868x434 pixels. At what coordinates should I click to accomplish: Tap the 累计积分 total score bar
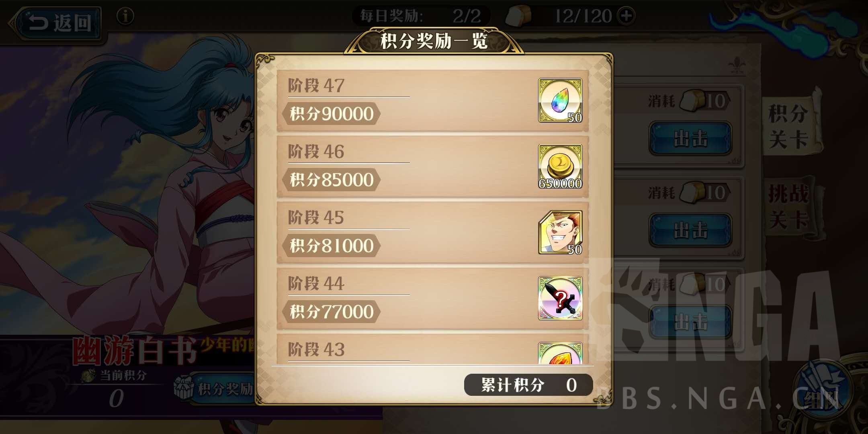tap(528, 385)
